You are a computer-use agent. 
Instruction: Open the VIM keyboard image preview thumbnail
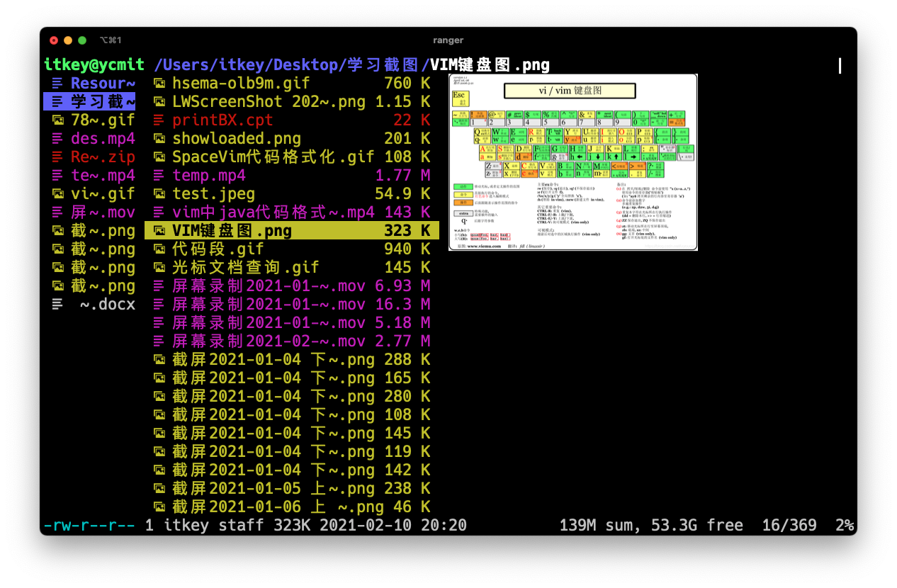pos(573,162)
